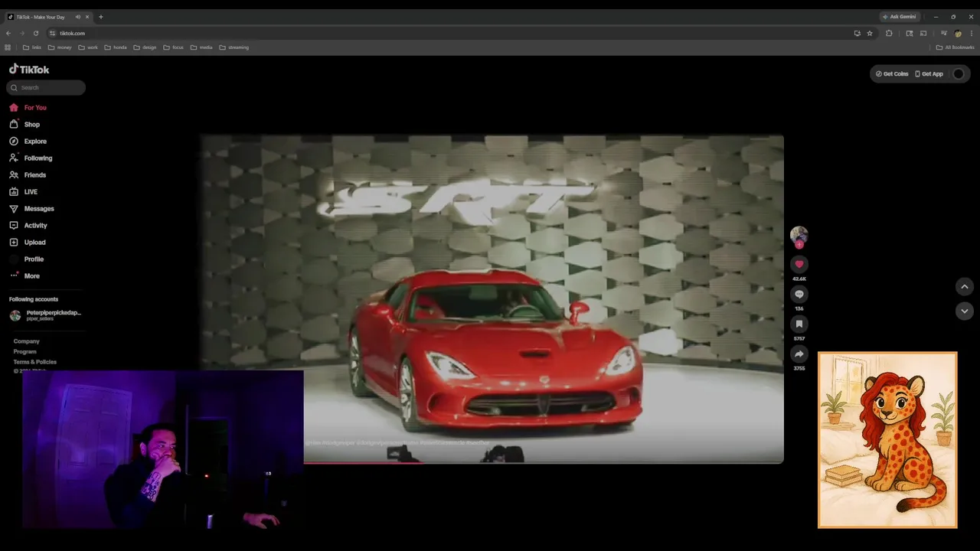Open the Peterpiperpickedap... following account
The image size is (980, 551).
click(x=46, y=315)
